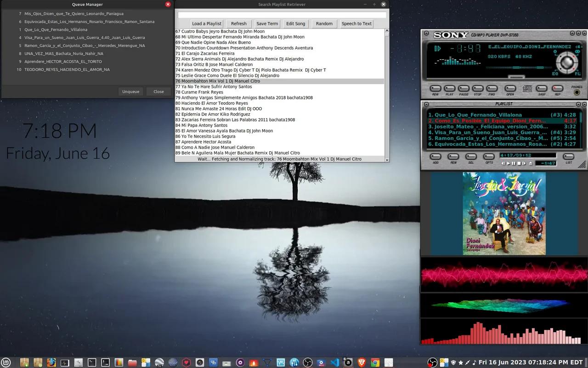Toggle the EQ equalizer on Sony display
Image resolution: width=588 pixels, height=368 pixels.
[555, 74]
